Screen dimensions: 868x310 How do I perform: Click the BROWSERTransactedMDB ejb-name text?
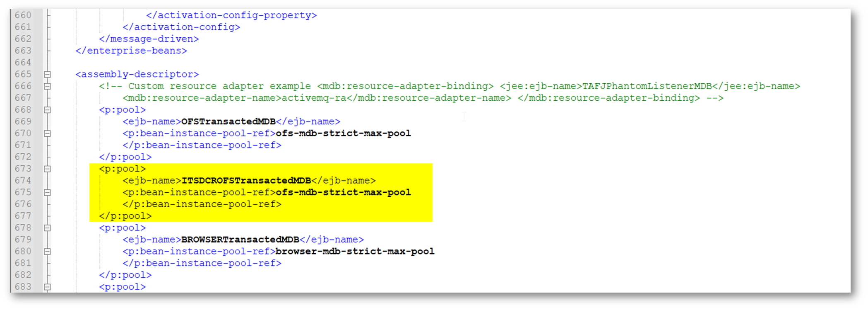click(240, 240)
